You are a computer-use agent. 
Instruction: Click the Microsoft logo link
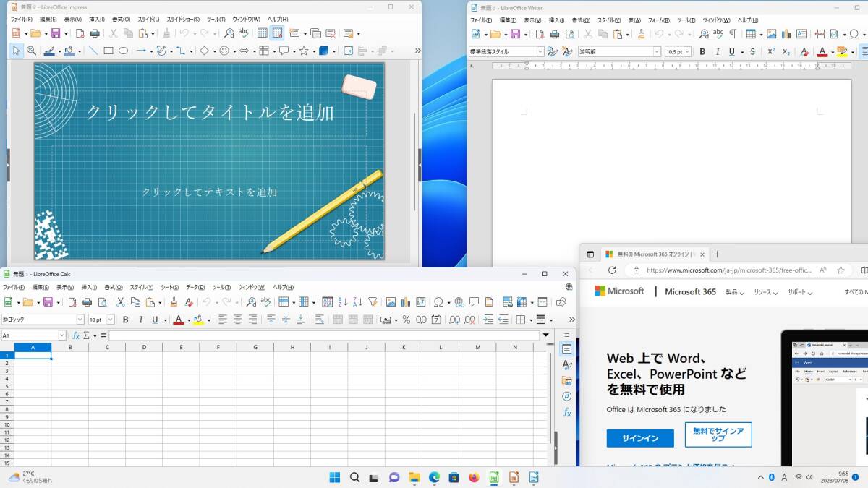pos(619,291)
